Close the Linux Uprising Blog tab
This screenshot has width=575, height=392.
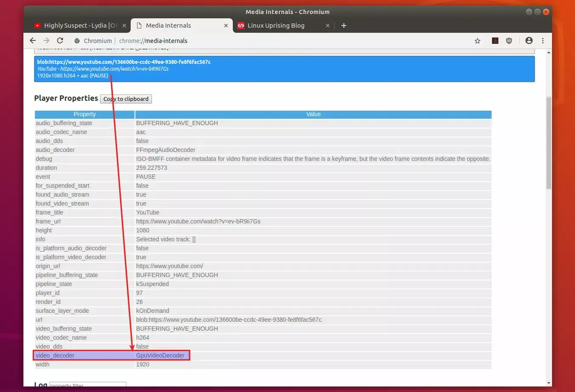[x=328, y=26]
